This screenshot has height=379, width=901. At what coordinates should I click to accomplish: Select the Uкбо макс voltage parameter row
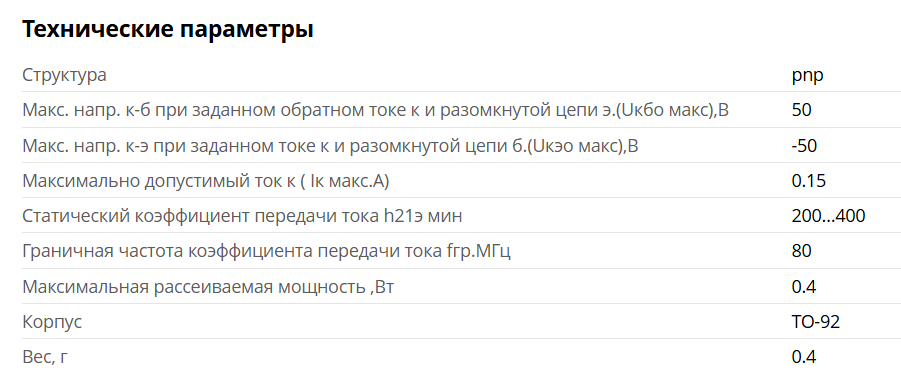point(461,110)
